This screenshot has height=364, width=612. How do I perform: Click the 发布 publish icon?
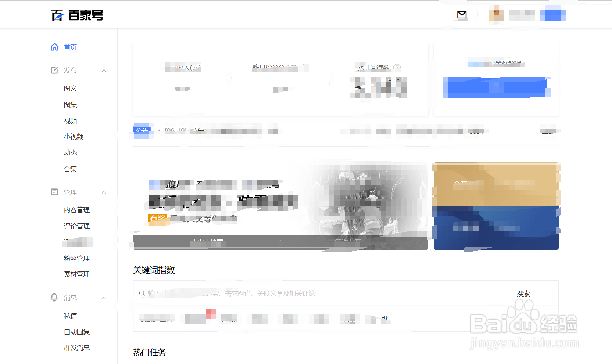point(54,70)
